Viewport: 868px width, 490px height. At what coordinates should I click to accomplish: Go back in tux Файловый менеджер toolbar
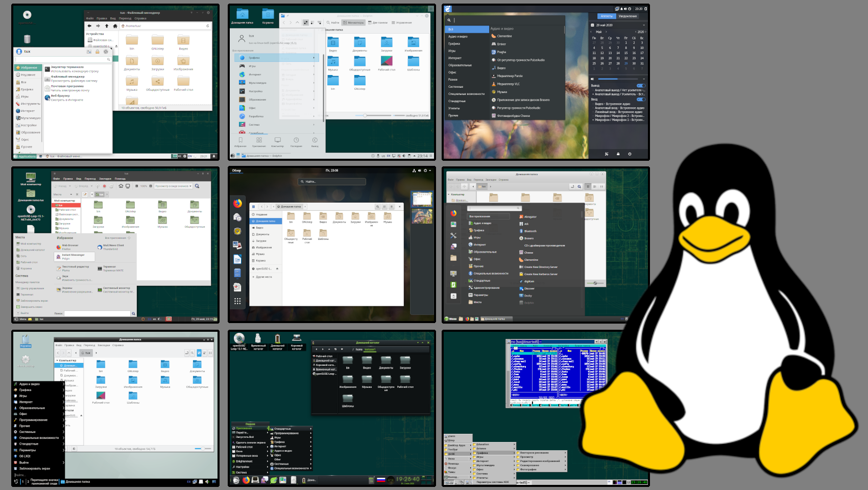pos(89,26)
